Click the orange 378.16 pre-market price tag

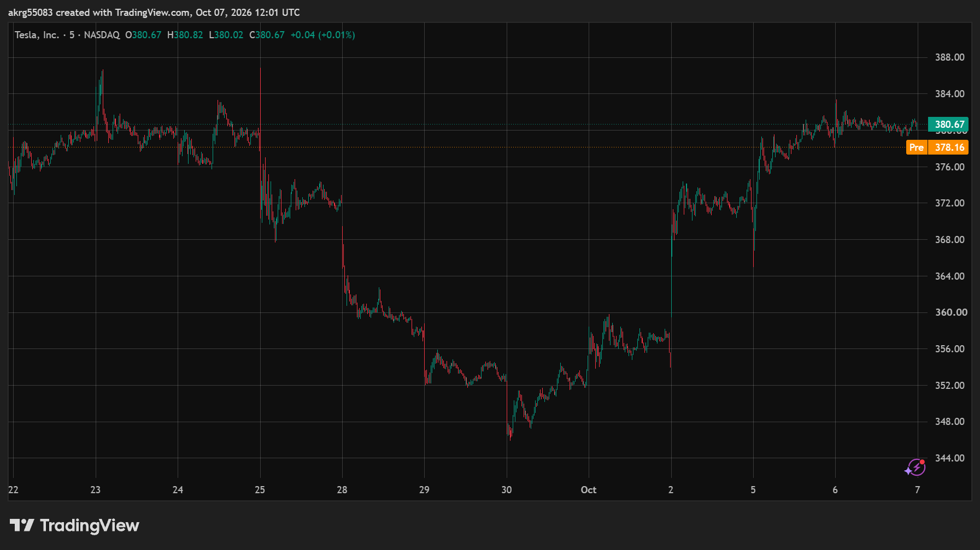click(x=948, y=147)
